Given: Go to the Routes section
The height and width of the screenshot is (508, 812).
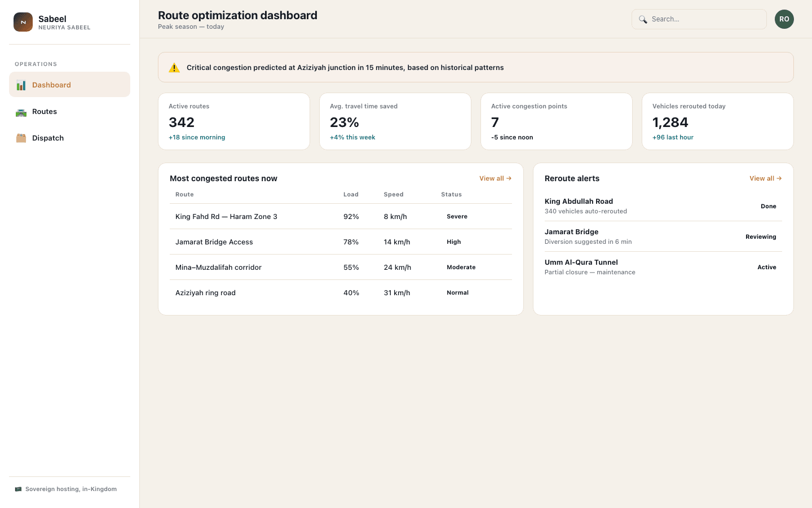Looking at the screenshot, I should tap(69, 111).
